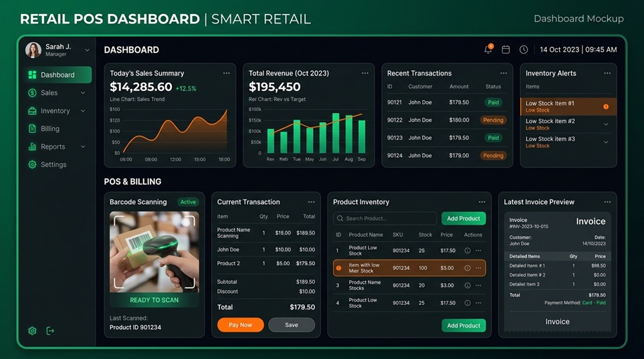644x359 pixels.
Task: Open the notifications bell icon
Action: (488, 49)
